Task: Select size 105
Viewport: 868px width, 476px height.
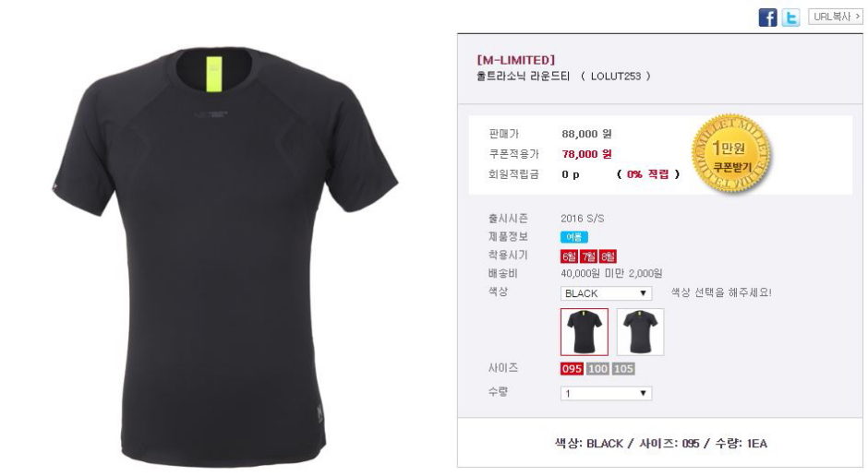Action: (x=623, y=369)
